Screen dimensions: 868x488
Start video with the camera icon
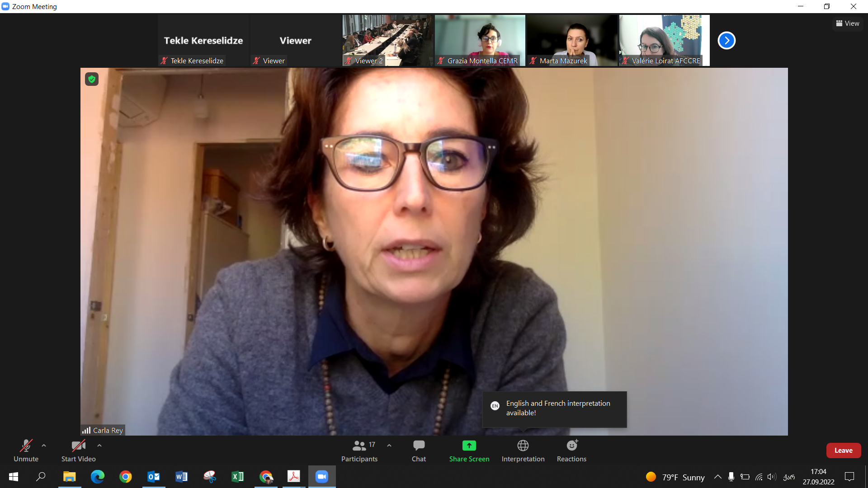(x=78, y=450)
